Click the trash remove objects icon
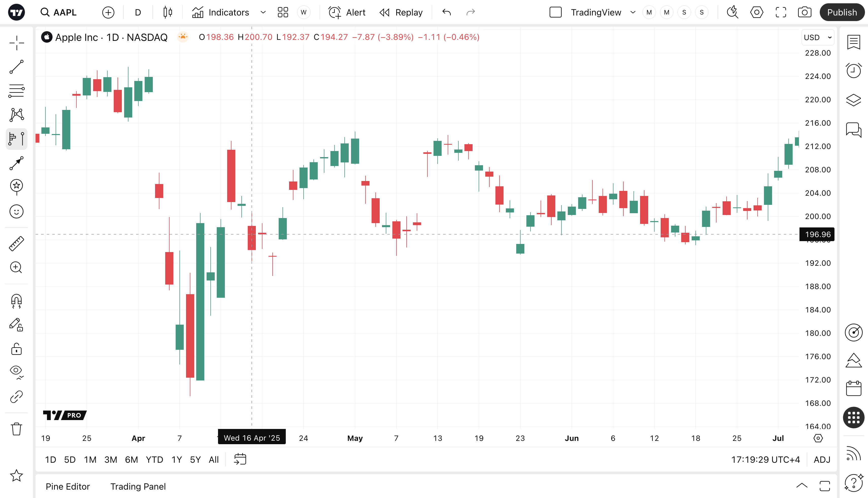Viewport: 868px width, 498px height. point(16,429)
